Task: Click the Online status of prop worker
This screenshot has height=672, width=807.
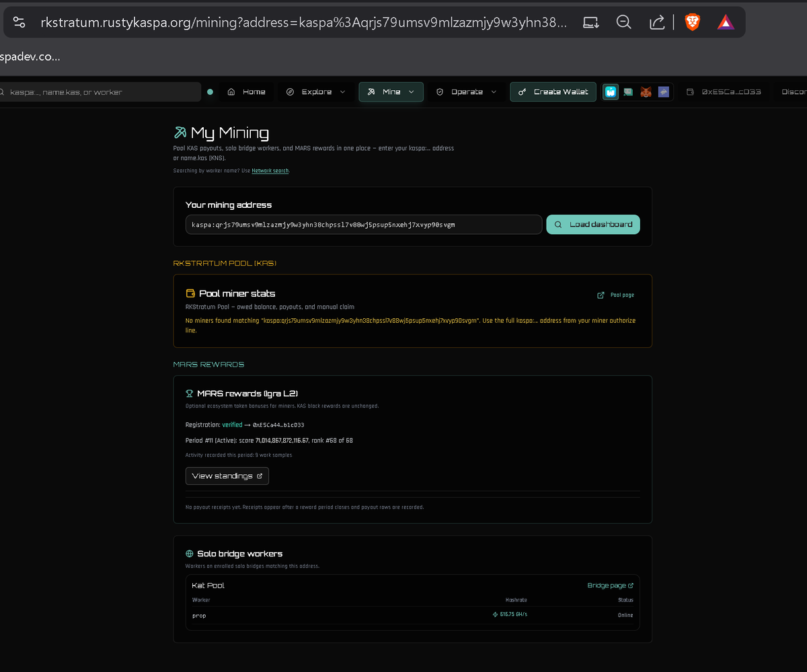Action: 625,615
